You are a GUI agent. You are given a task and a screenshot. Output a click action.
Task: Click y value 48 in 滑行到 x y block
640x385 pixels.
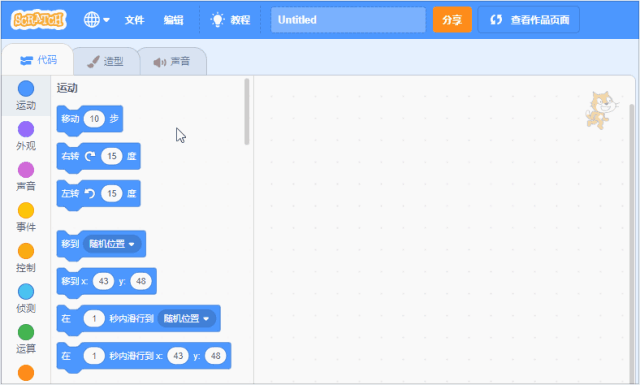(x=216, y=356)
